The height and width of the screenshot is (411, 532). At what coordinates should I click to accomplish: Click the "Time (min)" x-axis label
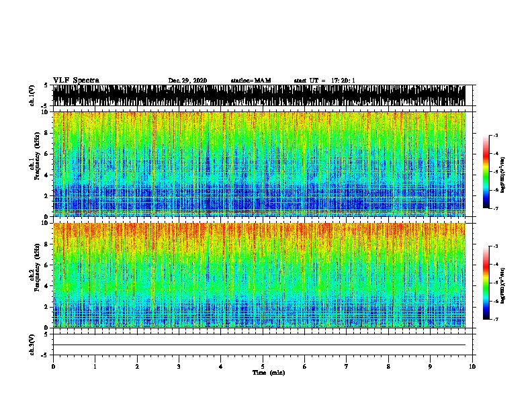coord(269,373)
